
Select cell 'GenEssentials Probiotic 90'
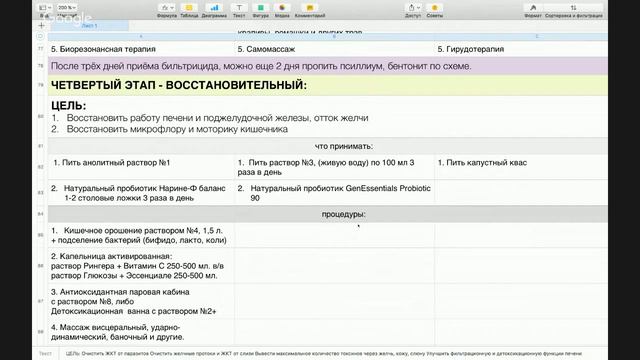(334, 193)
